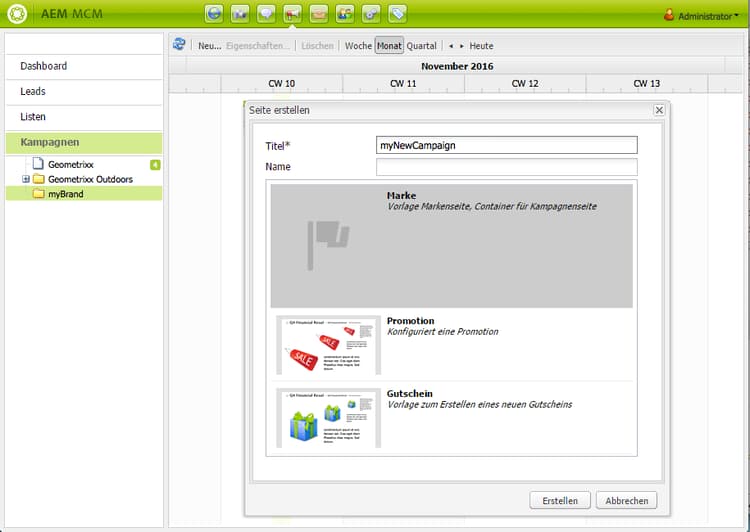750x532 pixels.
Task: Click Löschen in the toolbar
Action: pyautogui.click(x=317, y=45)
